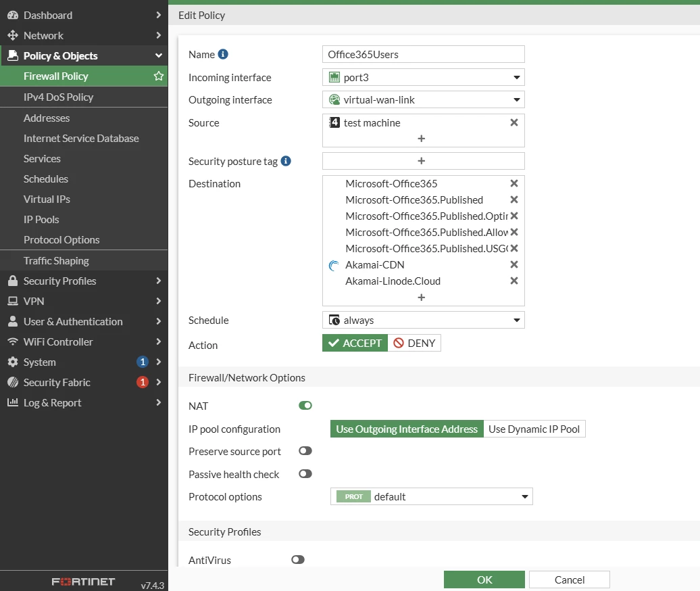This screenshot has height=591, width=700.
Task: Open the Firewall Policy page
Action: [84, 76]
